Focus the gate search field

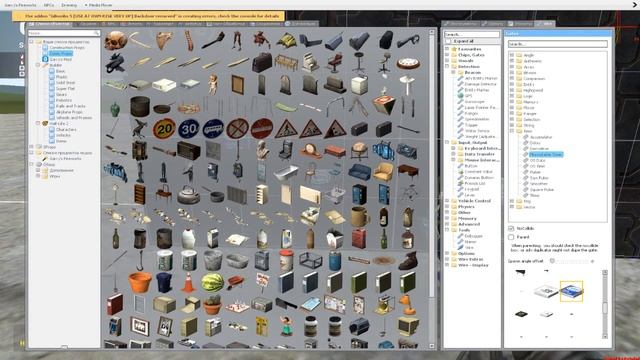(557, 44)
